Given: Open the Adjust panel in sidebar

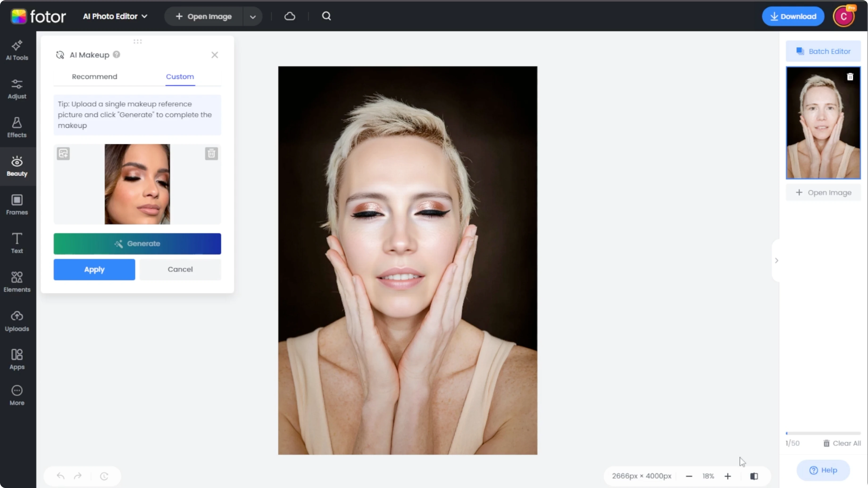Looking at the screenshot, I should 17,89.
